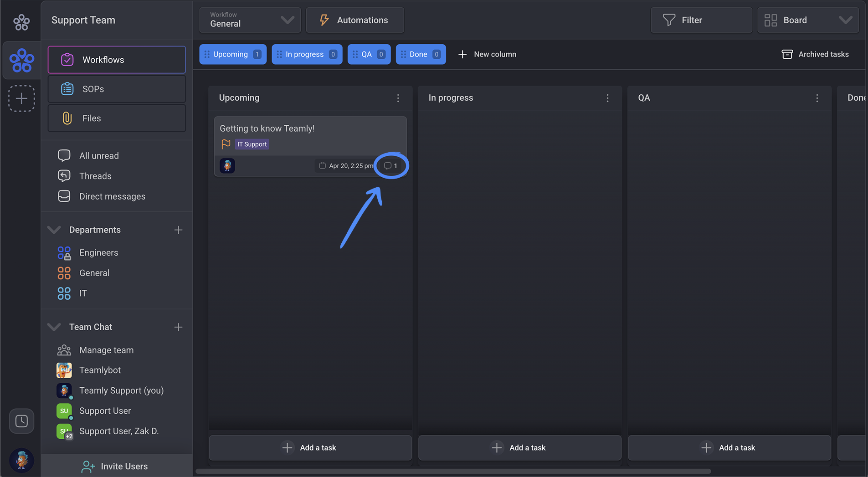Add a task in Upcoming column
The width and height of the screenshot is (868, 477).
pyautogui.click(x=310, y=447)
